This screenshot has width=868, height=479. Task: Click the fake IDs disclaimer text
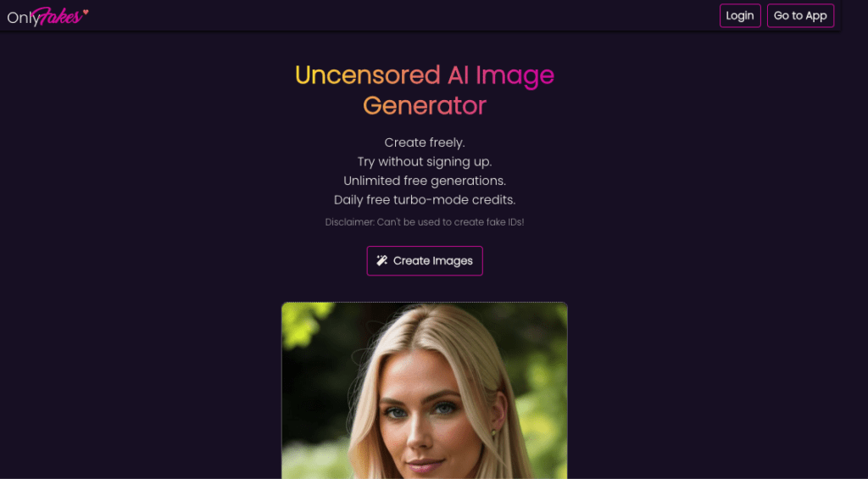(x=425, y=222)
